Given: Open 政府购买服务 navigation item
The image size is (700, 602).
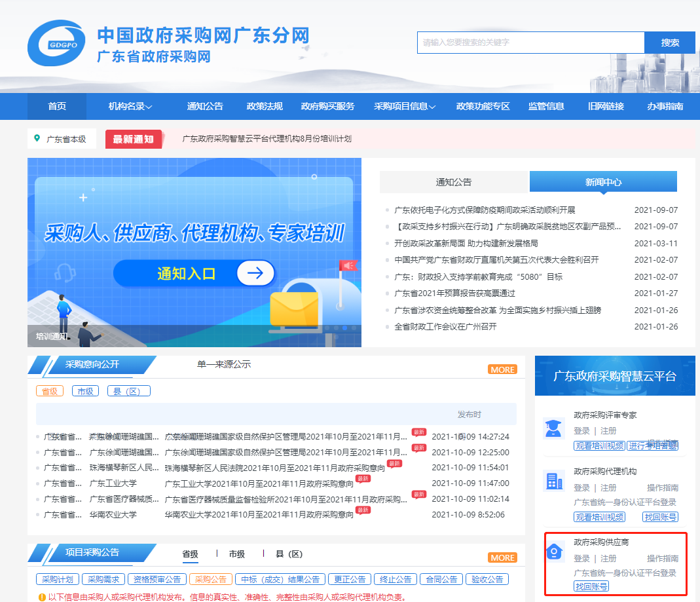Looking at the screenshot, I should click(x=327, y=106).
